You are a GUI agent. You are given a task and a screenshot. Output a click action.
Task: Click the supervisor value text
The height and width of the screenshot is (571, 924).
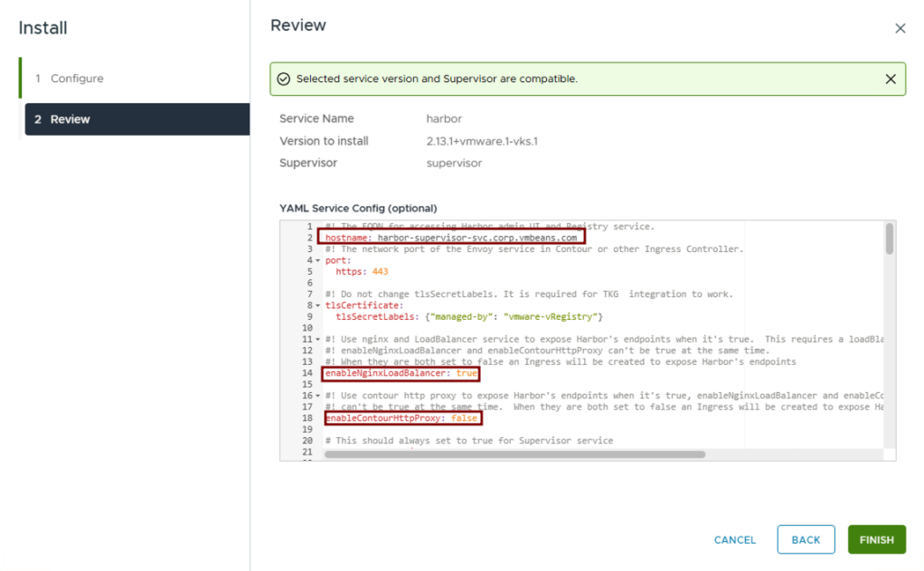pos(454,163)
